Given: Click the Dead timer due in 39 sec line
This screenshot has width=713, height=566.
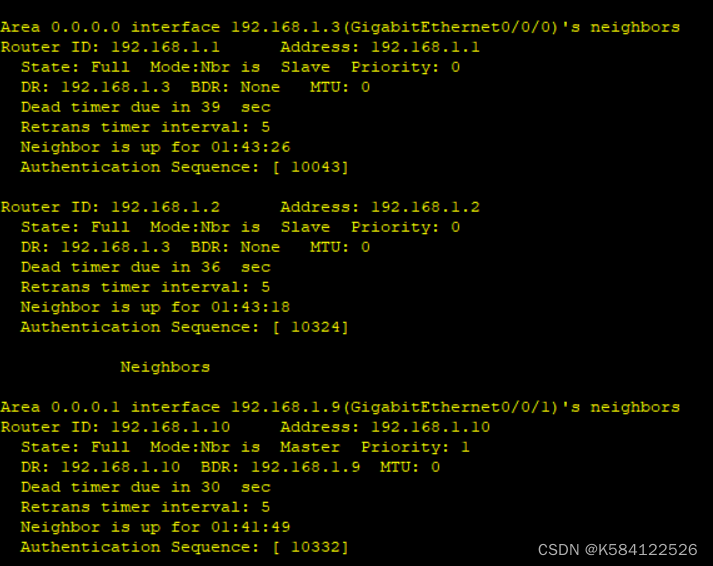Looking at the screenshot, I should (x=146, y=107).
